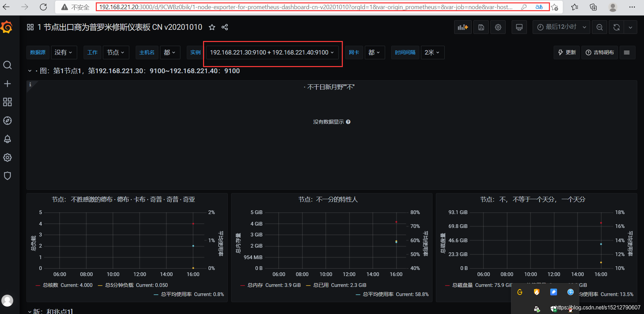Click the password key icon in address bar
Viewport: 644px width, 314px height.
point(524,7)
